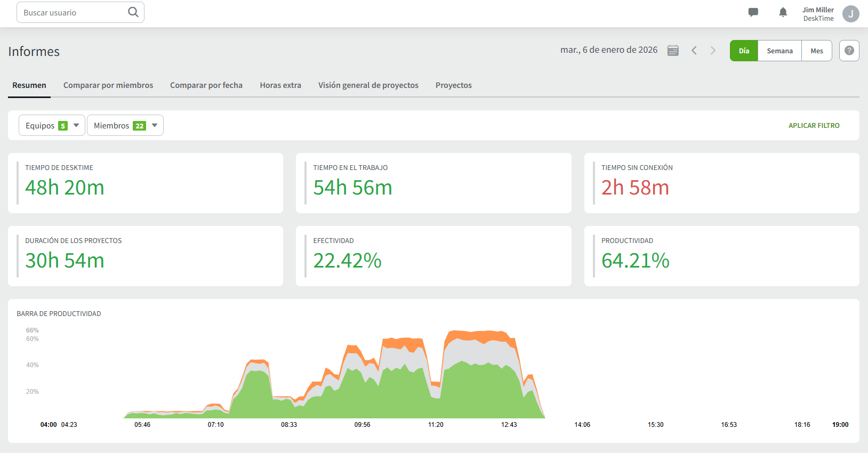Screen dimensions: 868x453
Task: Click the help question mark icon
Action: (849, 51)
